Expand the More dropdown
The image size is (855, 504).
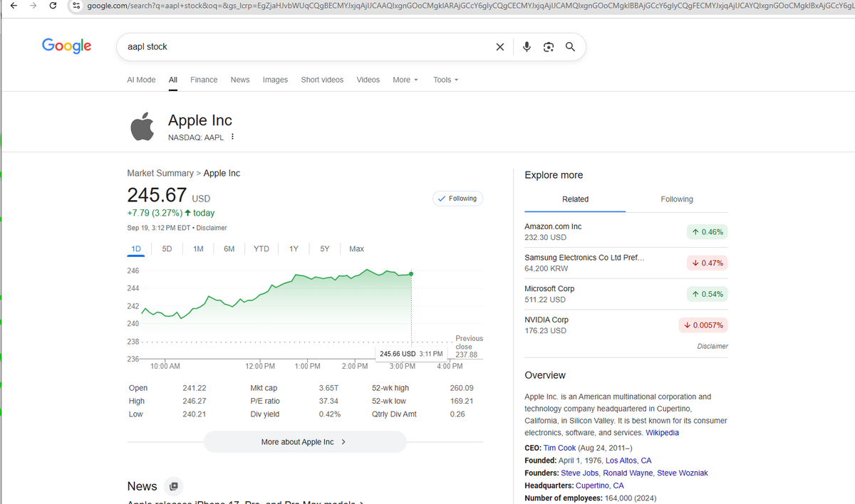[x=405, y=80]
